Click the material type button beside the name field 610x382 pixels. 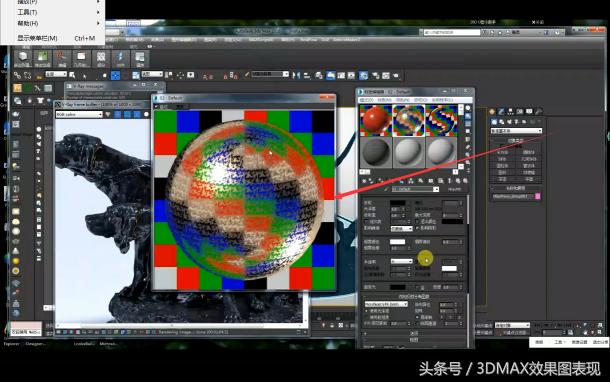(454, 189)
